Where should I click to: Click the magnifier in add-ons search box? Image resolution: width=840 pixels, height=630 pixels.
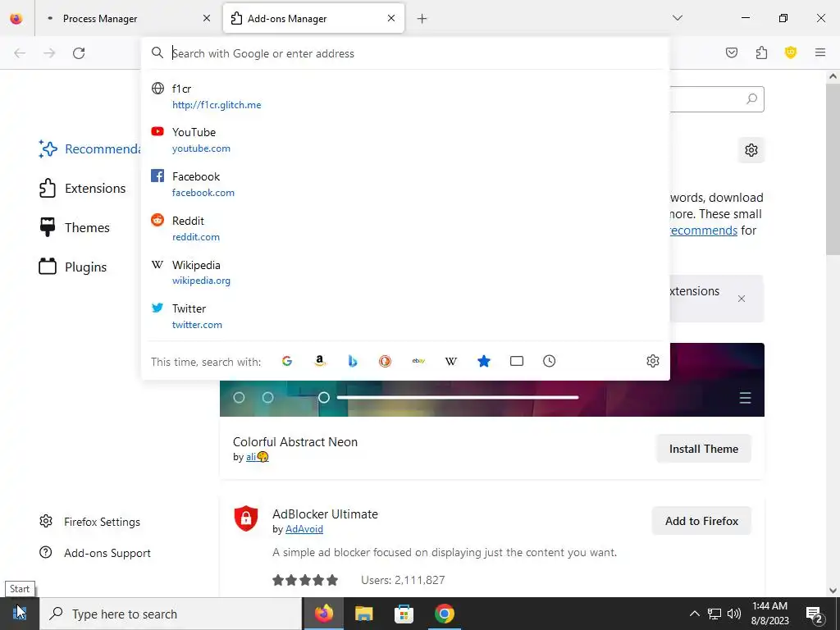click(752, 99)
